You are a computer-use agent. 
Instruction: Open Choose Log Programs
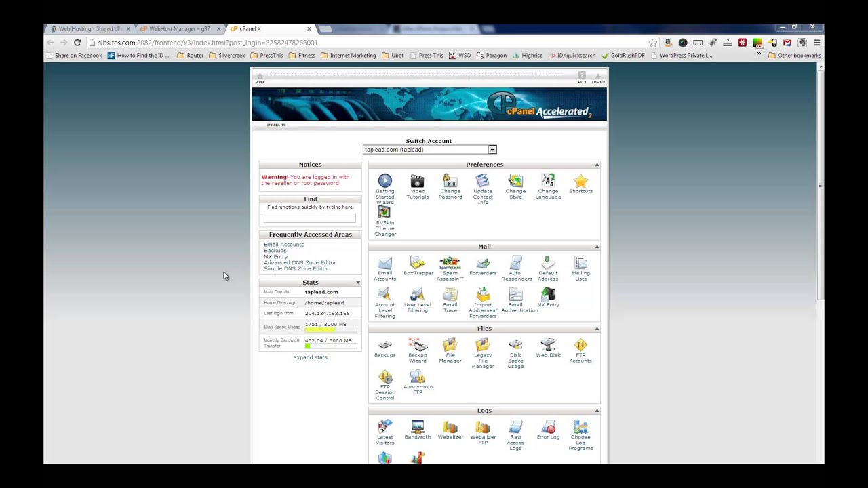[x=580, y=427]
